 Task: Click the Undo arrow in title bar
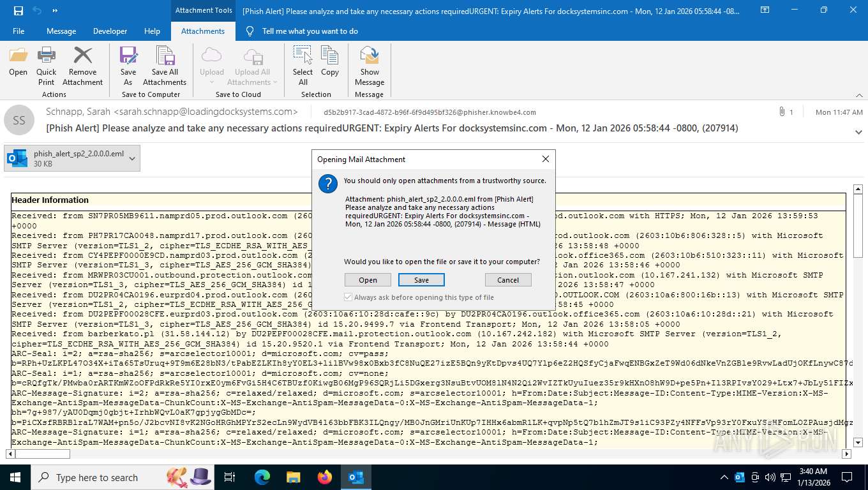[37, 10]
